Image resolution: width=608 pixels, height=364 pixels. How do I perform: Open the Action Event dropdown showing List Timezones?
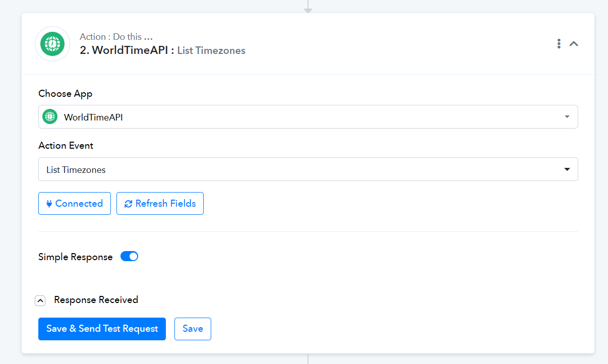(x=308, y=169)
